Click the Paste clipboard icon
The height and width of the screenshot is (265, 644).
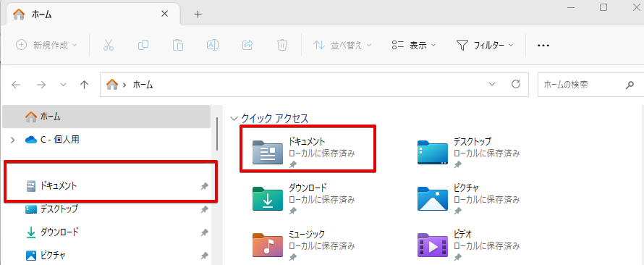pyautogui.click(x=178, y=45)
